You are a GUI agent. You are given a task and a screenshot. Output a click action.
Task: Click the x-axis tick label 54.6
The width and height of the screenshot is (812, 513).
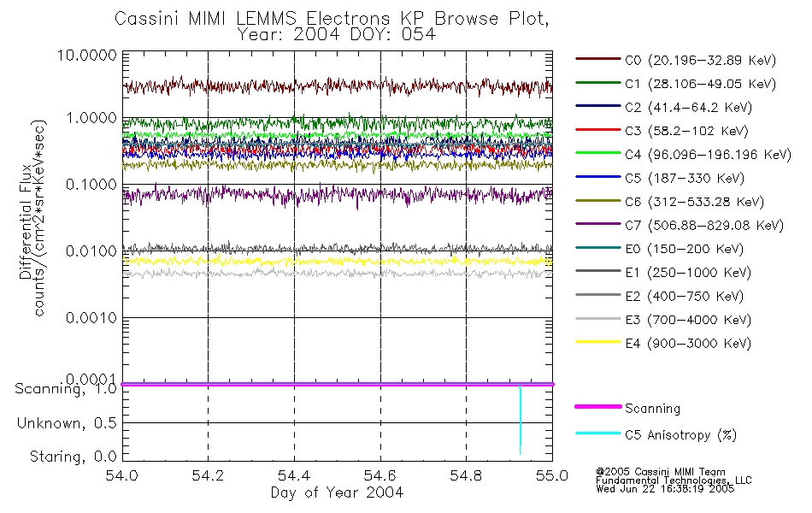380,475
